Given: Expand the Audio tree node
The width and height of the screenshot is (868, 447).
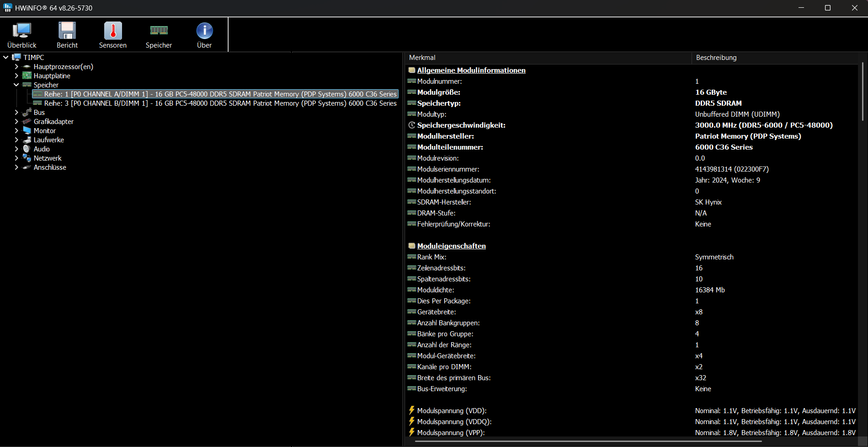Looking at the screenshot, I should point(16,149).
